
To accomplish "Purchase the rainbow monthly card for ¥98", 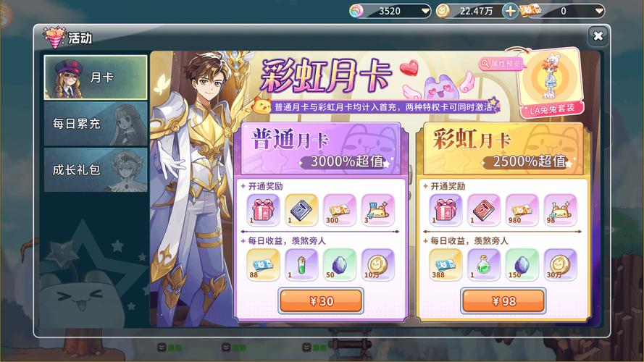I will point(503,301).
